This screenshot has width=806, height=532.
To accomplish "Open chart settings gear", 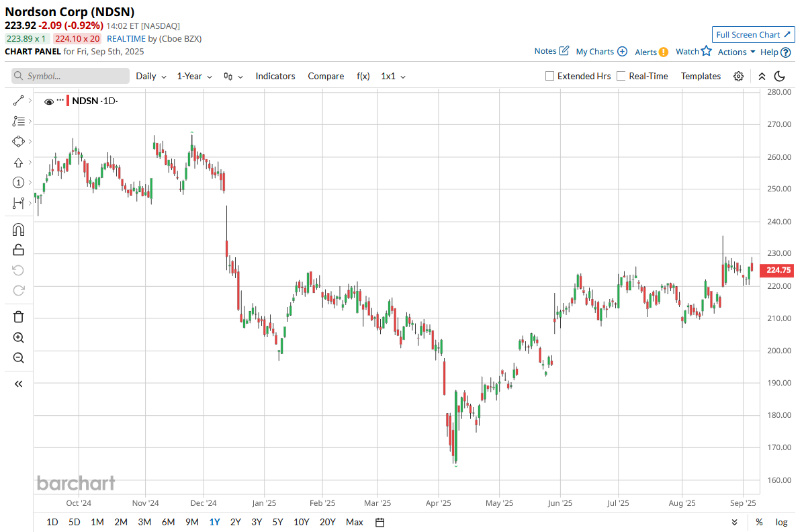I will coord(738,77).
